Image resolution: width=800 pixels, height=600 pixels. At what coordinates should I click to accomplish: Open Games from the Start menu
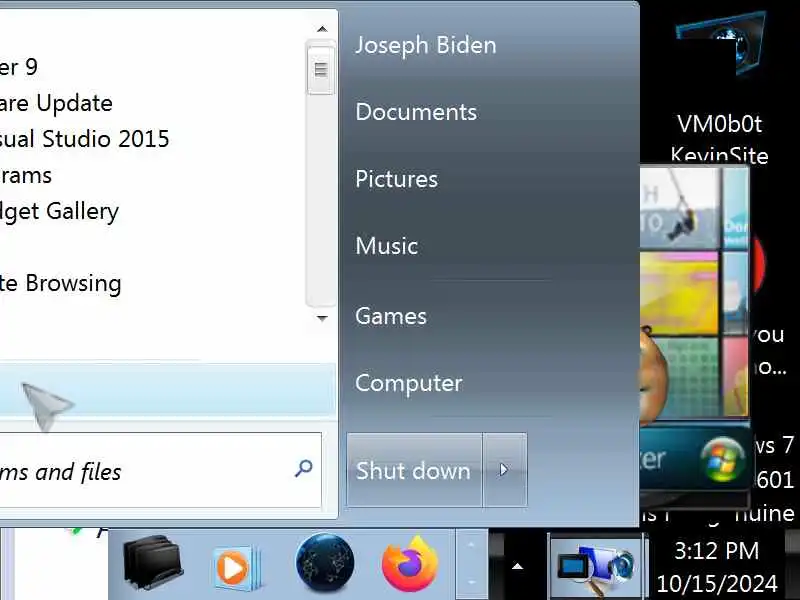click(x=391, y=316)
